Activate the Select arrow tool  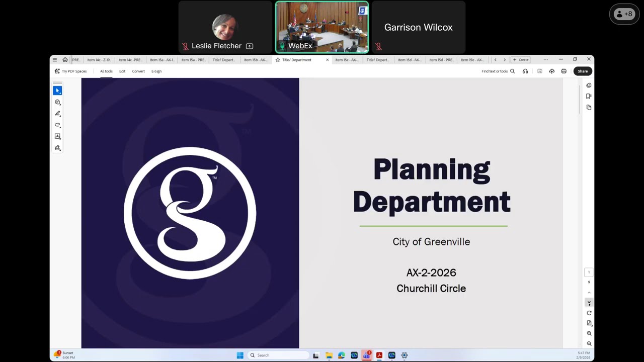coord(57,90)
